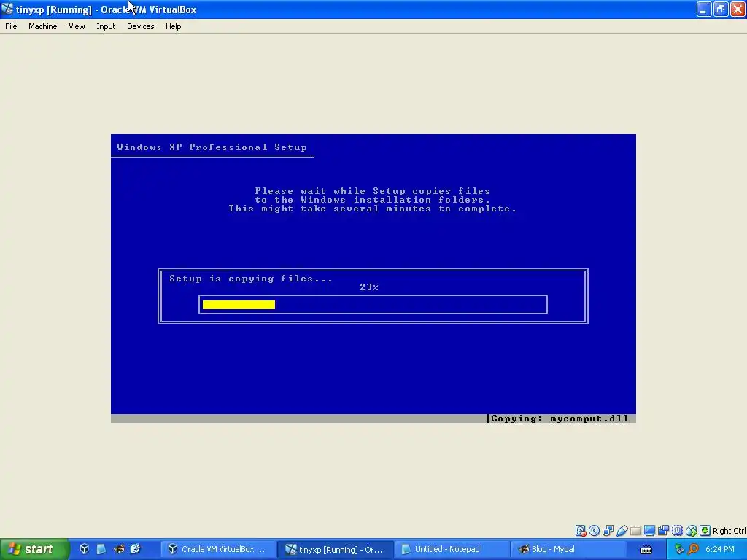This screenshot has width=747, height=560.
Task: Open the Input menu
Action: coord(106,26)
